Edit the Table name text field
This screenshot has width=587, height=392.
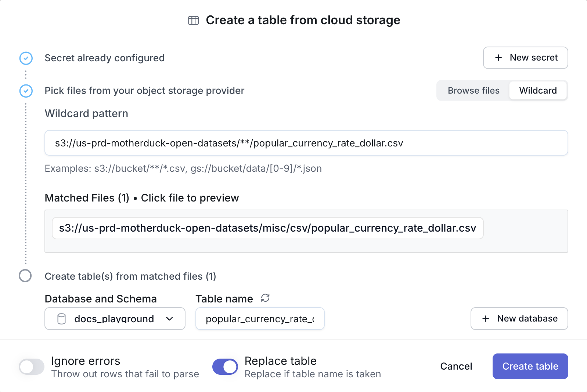coord(260,319)
